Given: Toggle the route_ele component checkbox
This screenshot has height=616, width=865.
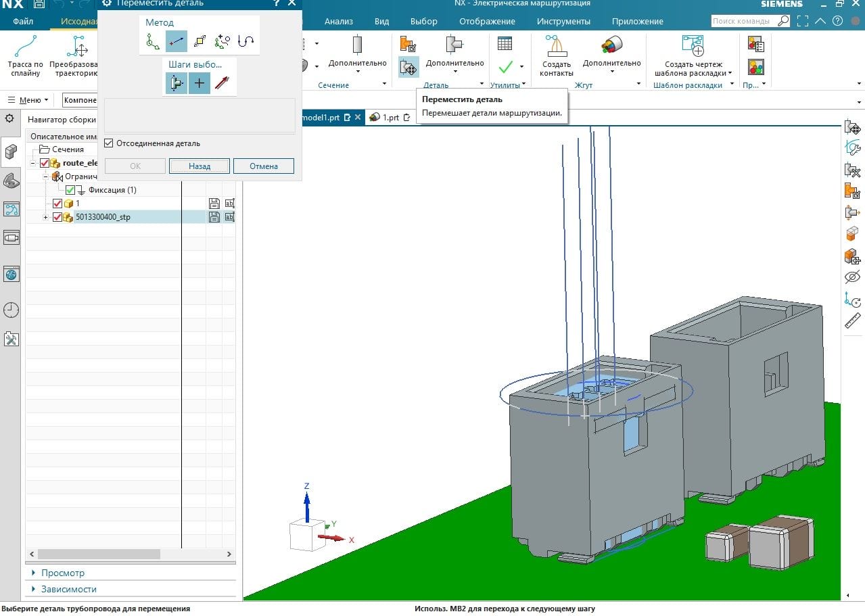Looking at the screenshot, I should coord(45,163).
